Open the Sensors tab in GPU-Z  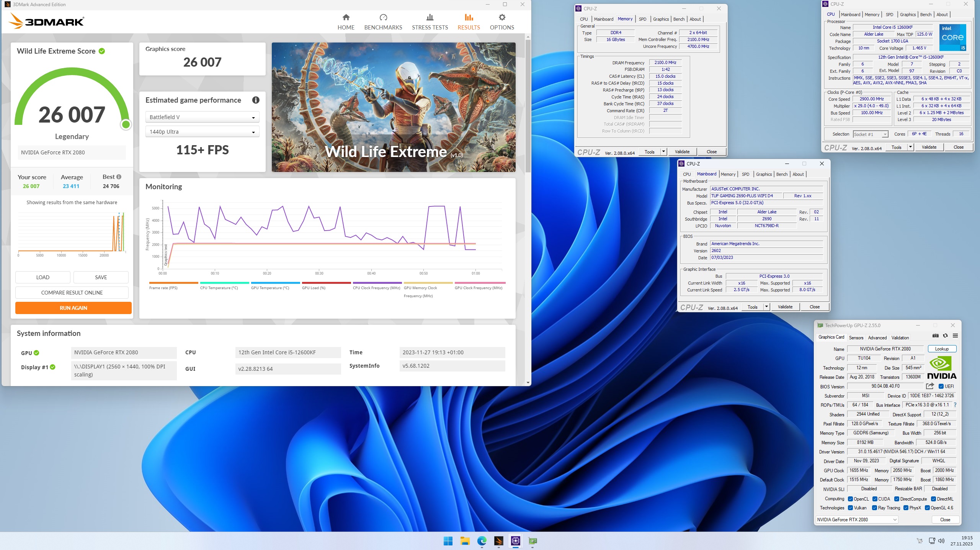click(856, 338)
